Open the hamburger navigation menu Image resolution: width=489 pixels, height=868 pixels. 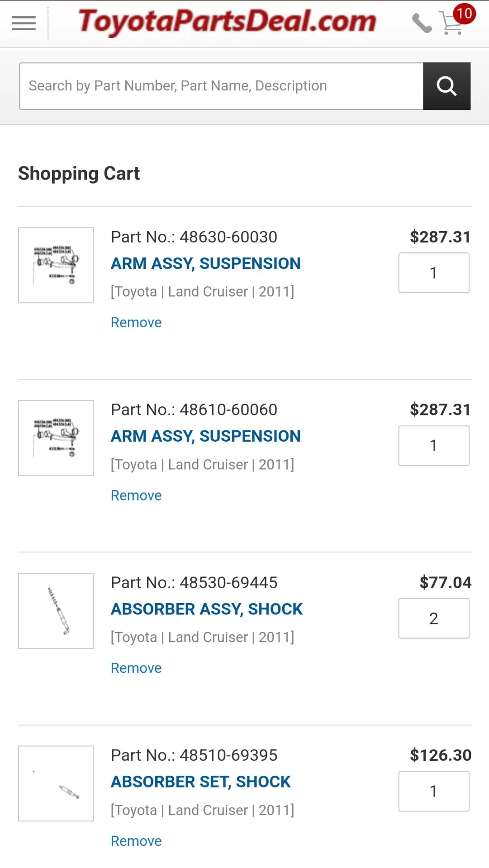click(24, 23)
